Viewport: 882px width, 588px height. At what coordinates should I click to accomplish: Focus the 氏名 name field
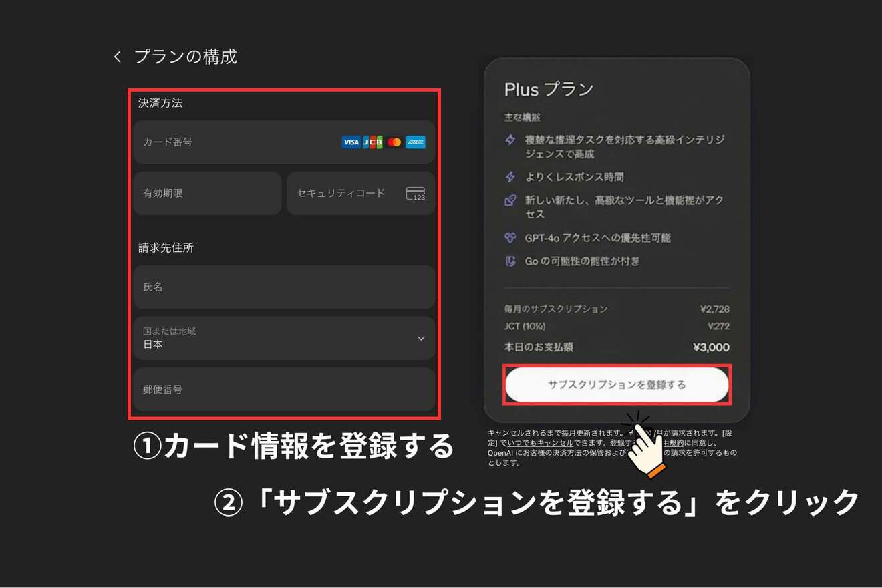pos(284,287)
